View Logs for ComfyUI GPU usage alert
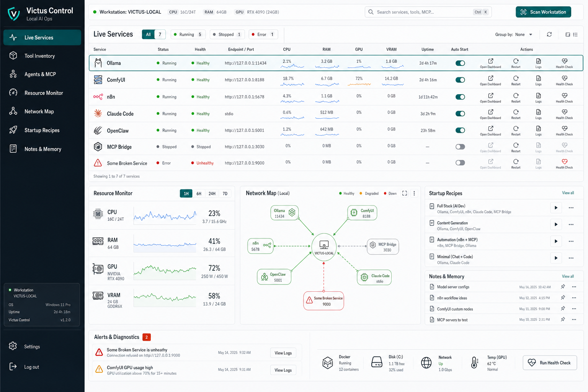The height and width of the screenshot is (392, 588). pos(283,370)
